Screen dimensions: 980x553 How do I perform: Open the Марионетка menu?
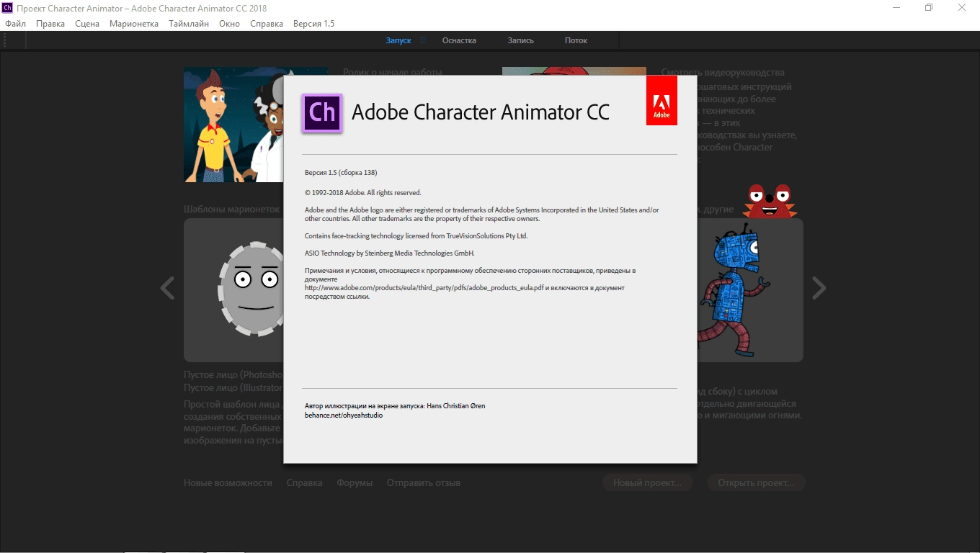(x=134, y=24)
